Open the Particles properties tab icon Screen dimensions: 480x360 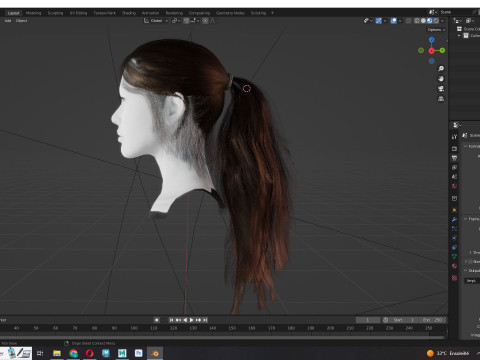coord(454,229)
